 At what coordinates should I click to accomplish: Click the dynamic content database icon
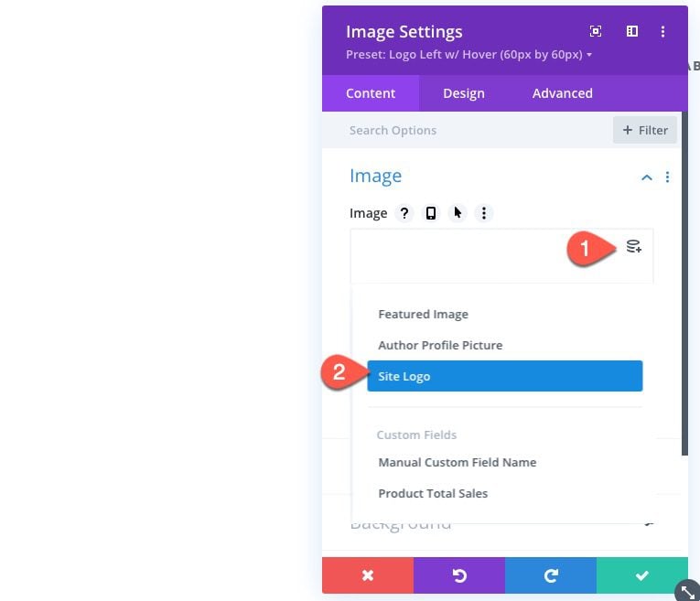point(633,246)
